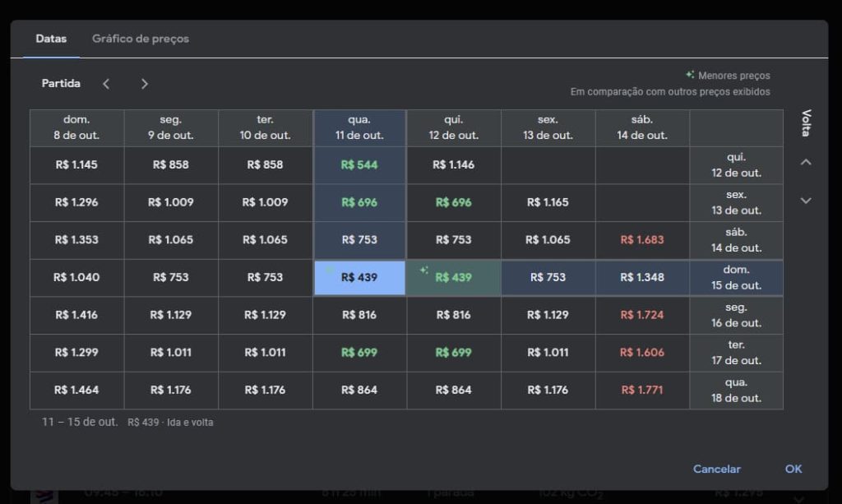Select R$ 1.065 fare departing sex. 13 out.

coord(548,240)
